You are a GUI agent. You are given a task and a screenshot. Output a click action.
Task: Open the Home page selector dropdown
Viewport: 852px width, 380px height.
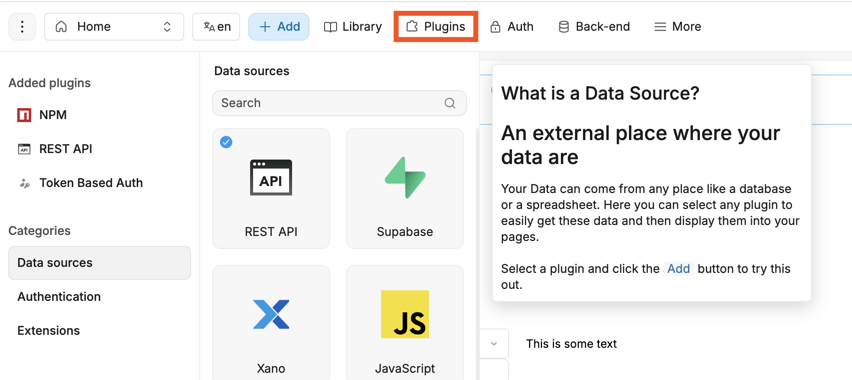click(114, 27)
